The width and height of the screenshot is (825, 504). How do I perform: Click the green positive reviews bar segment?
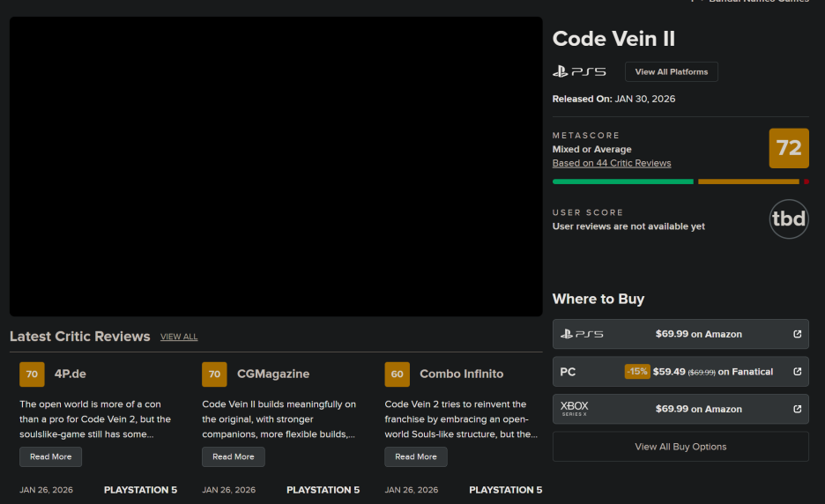tap(623, 182)
